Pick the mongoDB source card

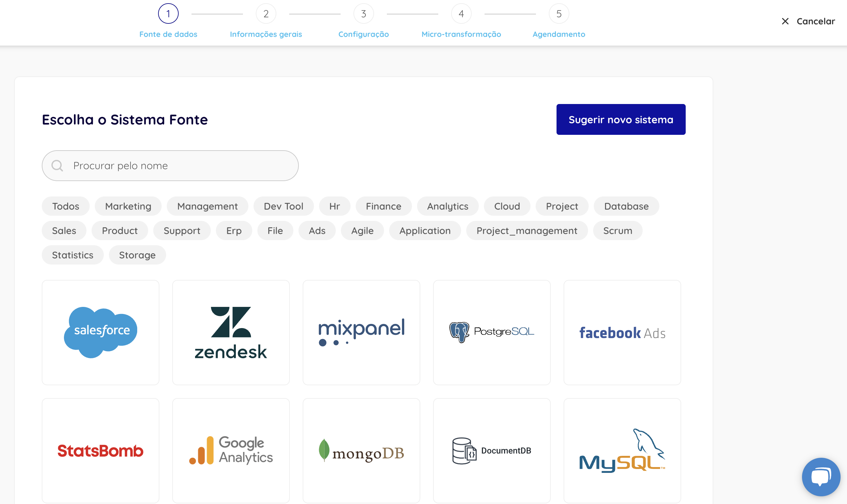tap(361, 450)
